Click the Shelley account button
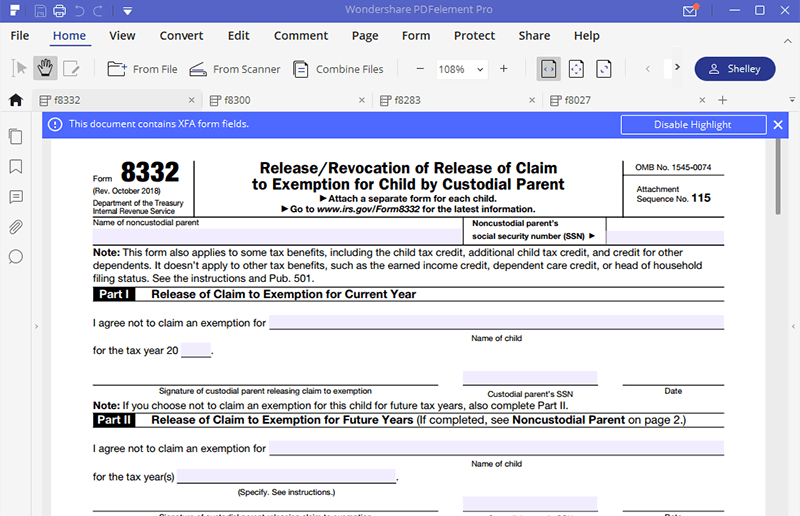 click(x=735, y=69)
